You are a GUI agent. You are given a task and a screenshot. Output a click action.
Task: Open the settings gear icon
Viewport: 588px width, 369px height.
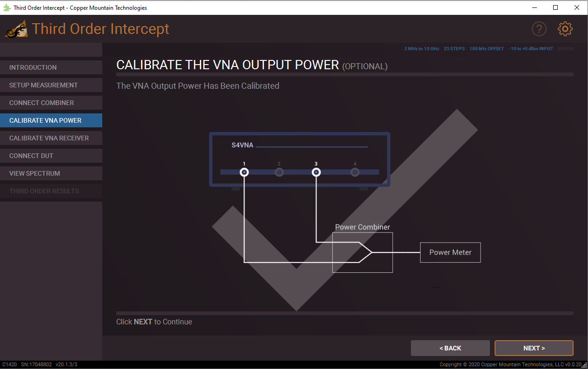(x=565, y=28)
